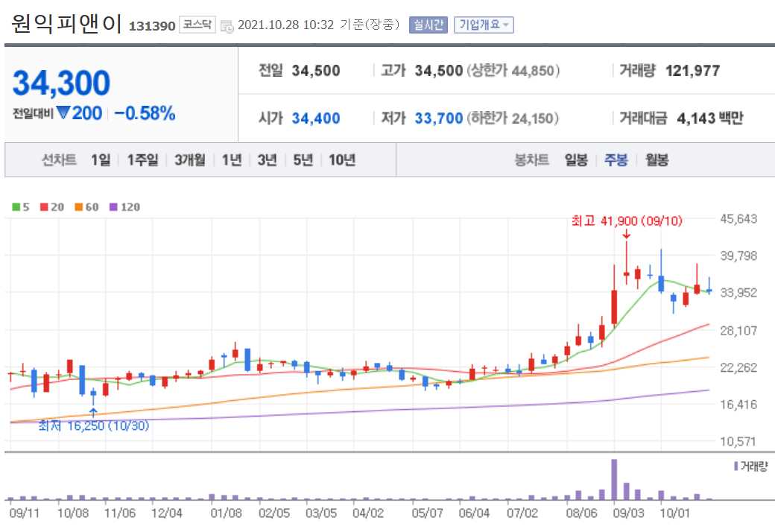The width and height of the screenshot is (775, 532).
Task: Click the current price 34,300
Action: (x=61, y=83)
